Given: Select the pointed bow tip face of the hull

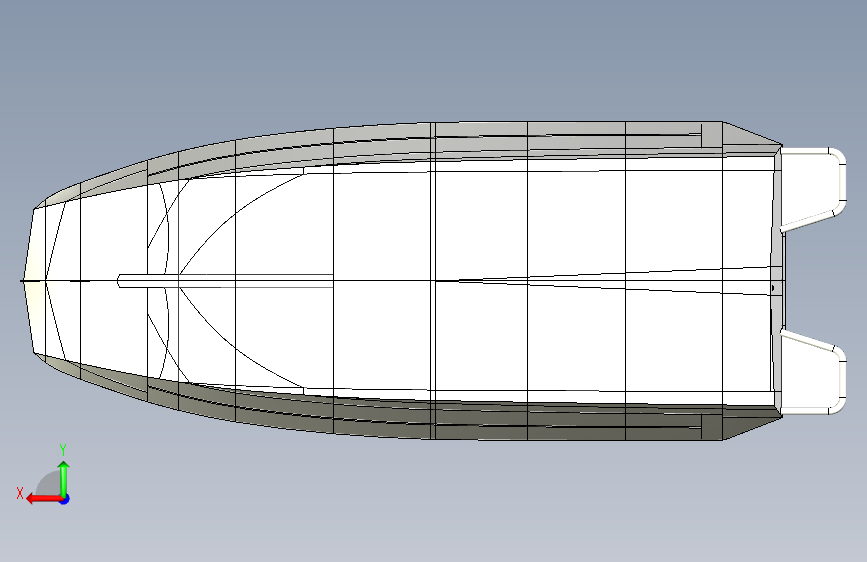Looking at the screenshot, I should [x=34, y=281].
